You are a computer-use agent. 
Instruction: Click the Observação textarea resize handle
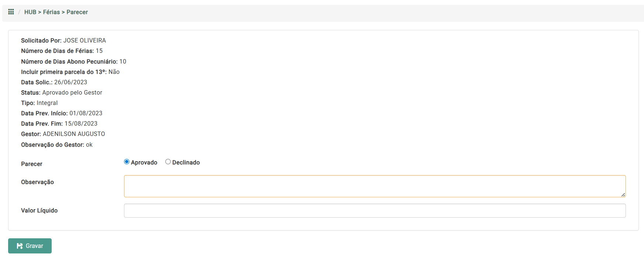[623, 195]
